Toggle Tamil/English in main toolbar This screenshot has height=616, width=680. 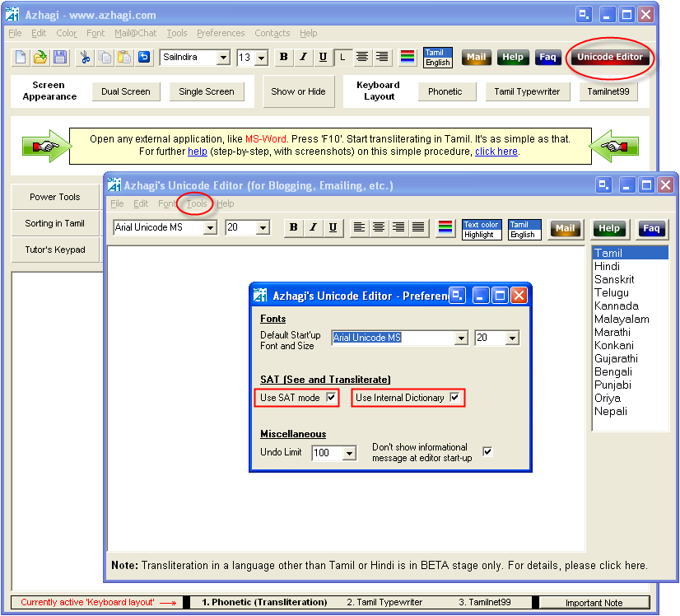coord(438,58)
